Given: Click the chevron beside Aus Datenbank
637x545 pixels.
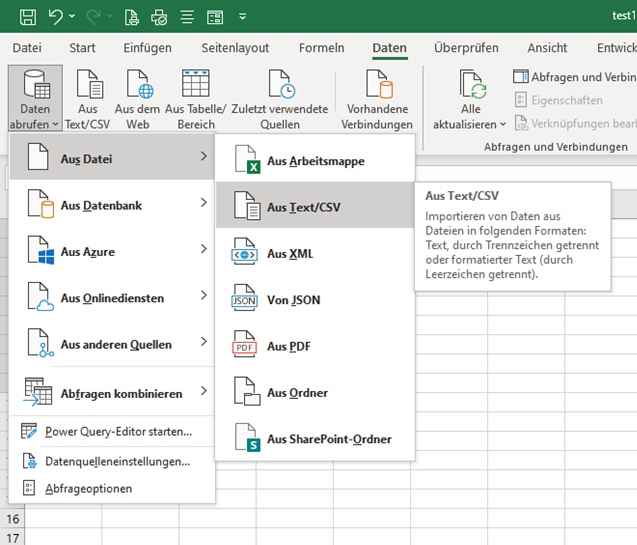Looking at the screenshot, I should coord(204,203).
